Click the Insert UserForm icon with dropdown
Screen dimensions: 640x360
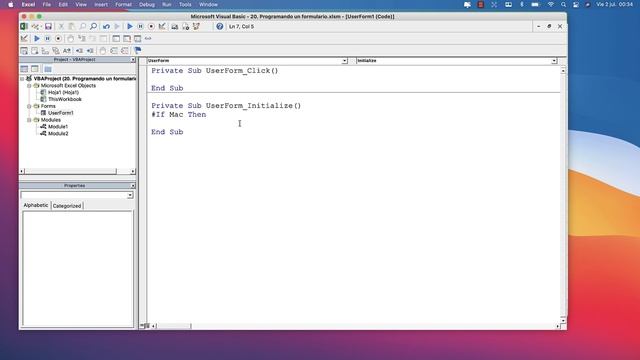coord(37,27)
